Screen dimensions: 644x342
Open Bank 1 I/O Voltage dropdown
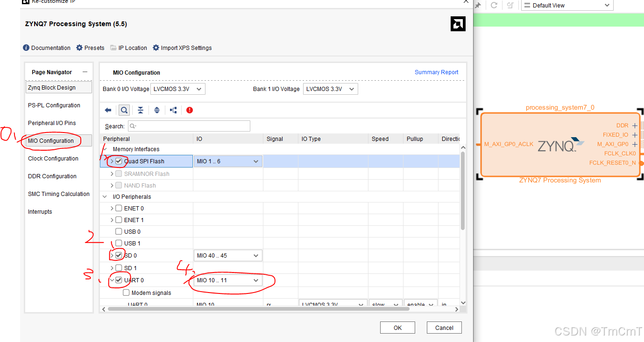pyautogui.click(x=331, y=89)
